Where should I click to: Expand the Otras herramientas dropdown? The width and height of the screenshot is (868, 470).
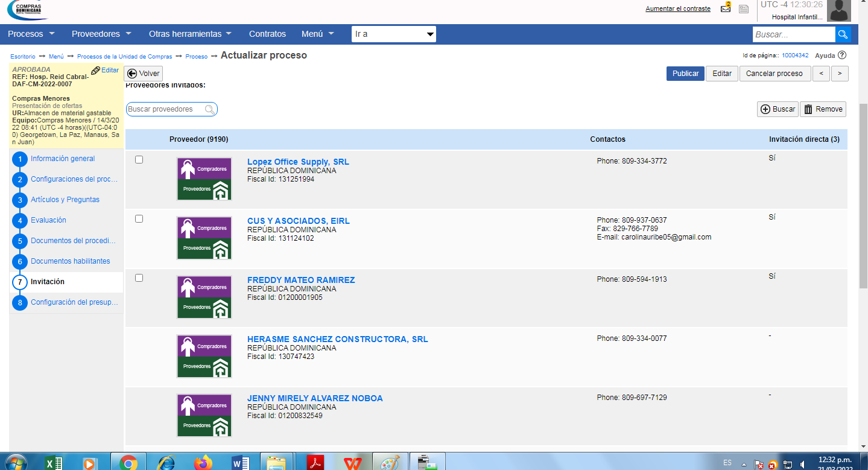click(x=190, y=34)
